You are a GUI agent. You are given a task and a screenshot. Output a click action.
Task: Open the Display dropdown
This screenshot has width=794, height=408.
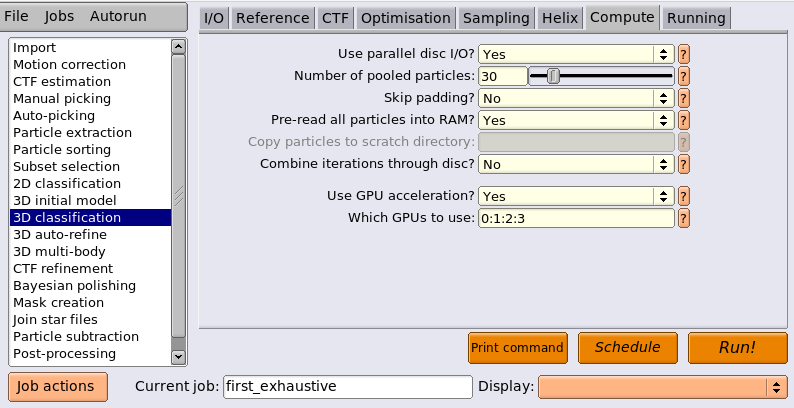coord(663,387)
